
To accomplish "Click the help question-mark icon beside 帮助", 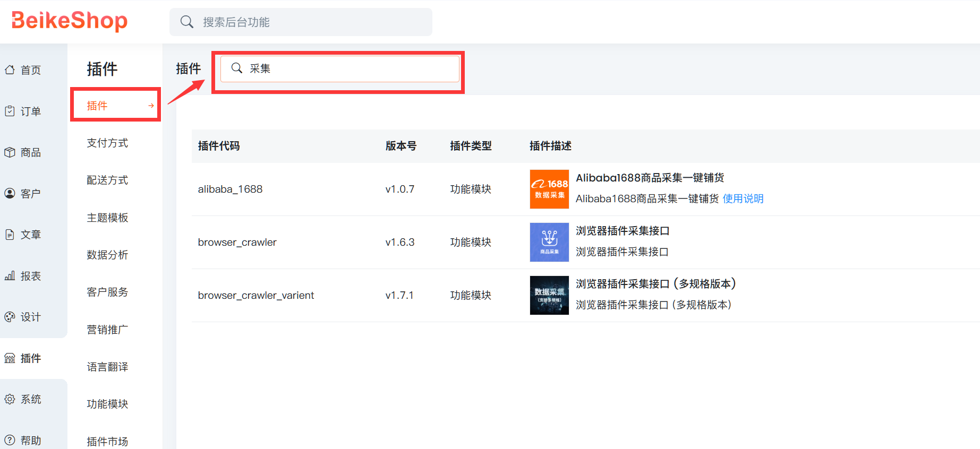I will click(x=10, y=440).
